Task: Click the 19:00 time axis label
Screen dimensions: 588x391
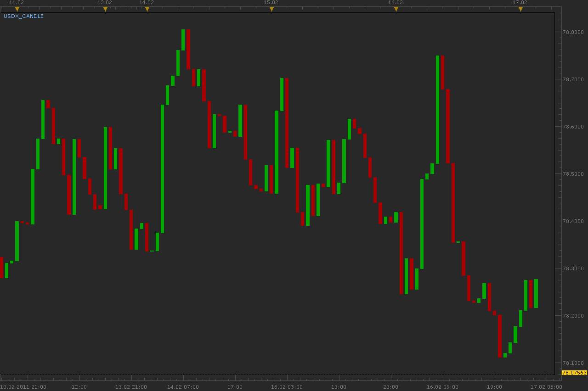Action: [x=494, y=387]
